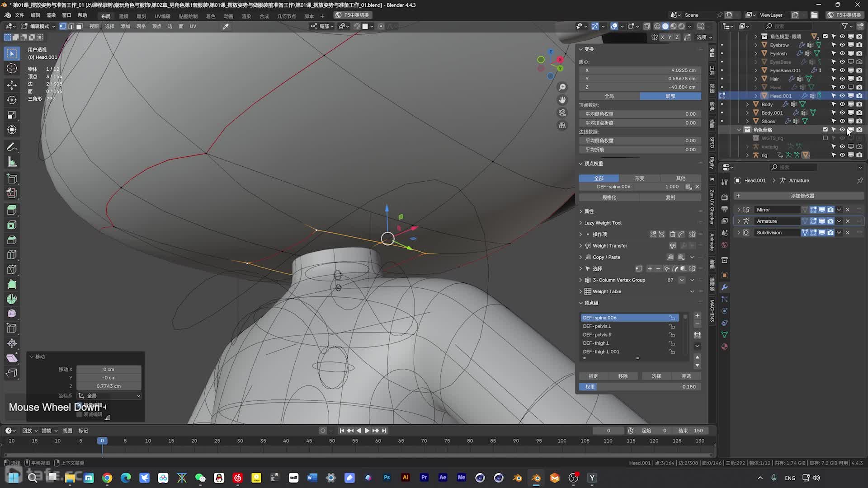The height and width of the screenshot is (488, 868).
Task: Select the Rotate tool
Action: point(12,100)
